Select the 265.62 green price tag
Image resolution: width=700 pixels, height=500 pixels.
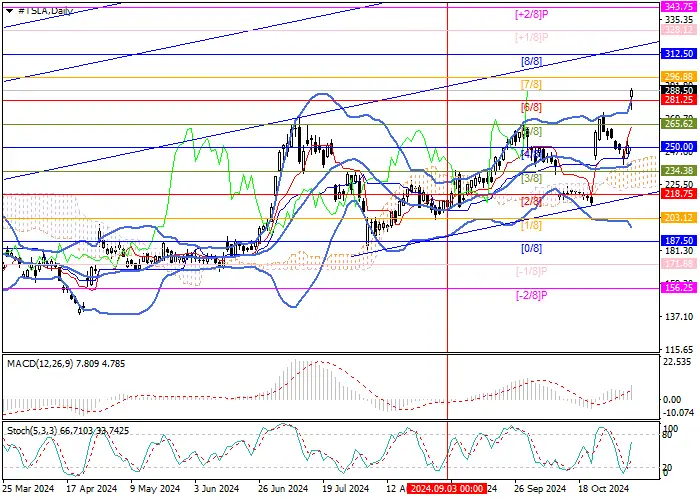pos(678,124)
